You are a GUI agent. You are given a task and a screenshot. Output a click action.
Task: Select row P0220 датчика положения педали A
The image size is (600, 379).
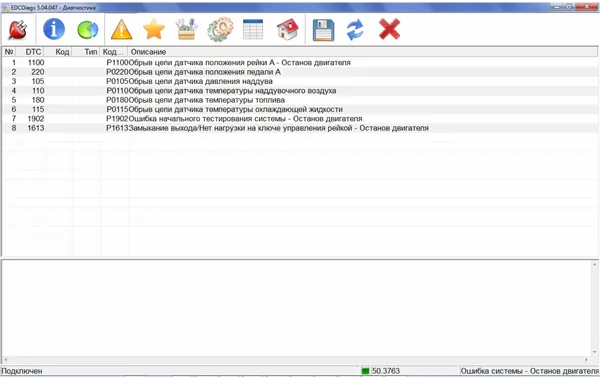[300, 72]
